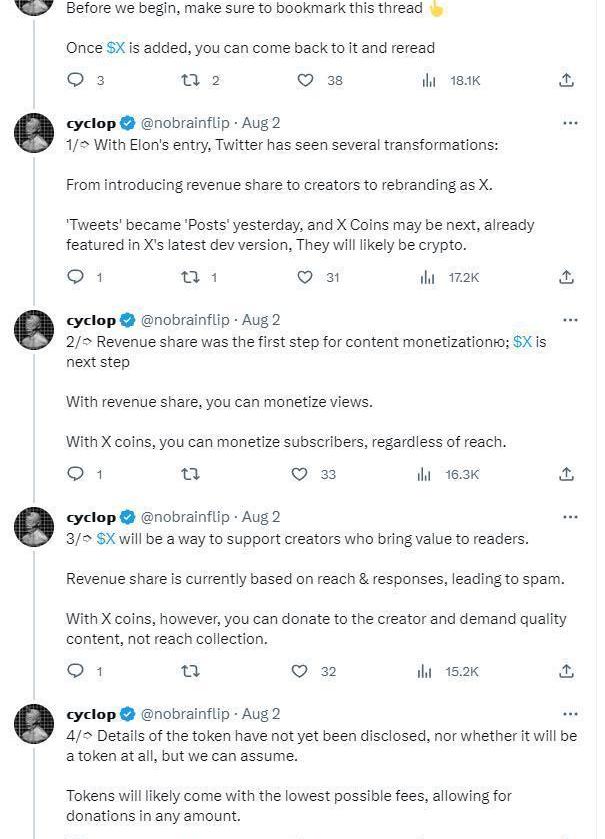Open more options on the 2/ post
Image resolution: width=605 pixels, height=839 pixels.
570,320
